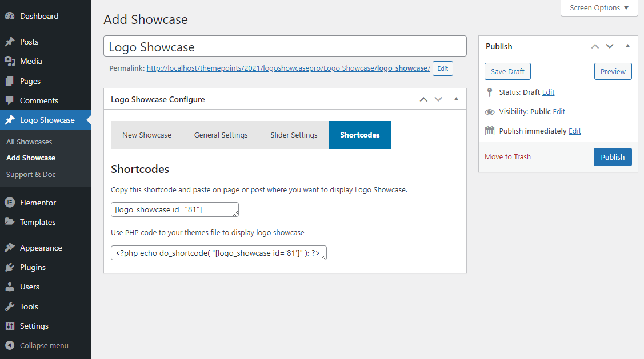Click the Elementor circle icon
The image size is (644, 359).
(x=10, y=203)
